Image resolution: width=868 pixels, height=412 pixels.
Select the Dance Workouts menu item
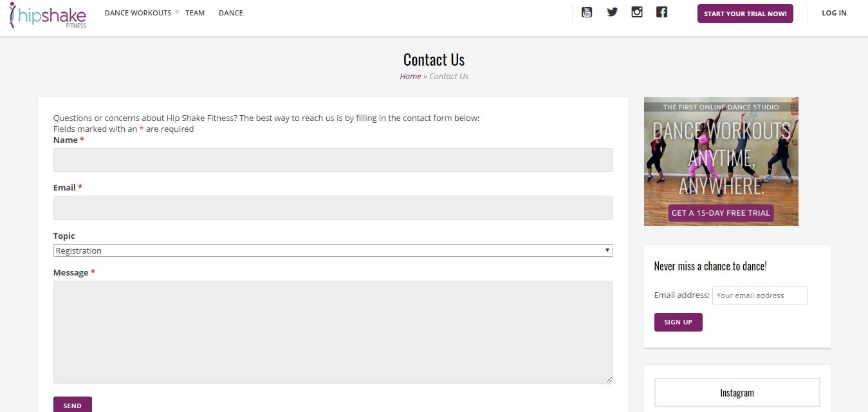click(138, 13)
